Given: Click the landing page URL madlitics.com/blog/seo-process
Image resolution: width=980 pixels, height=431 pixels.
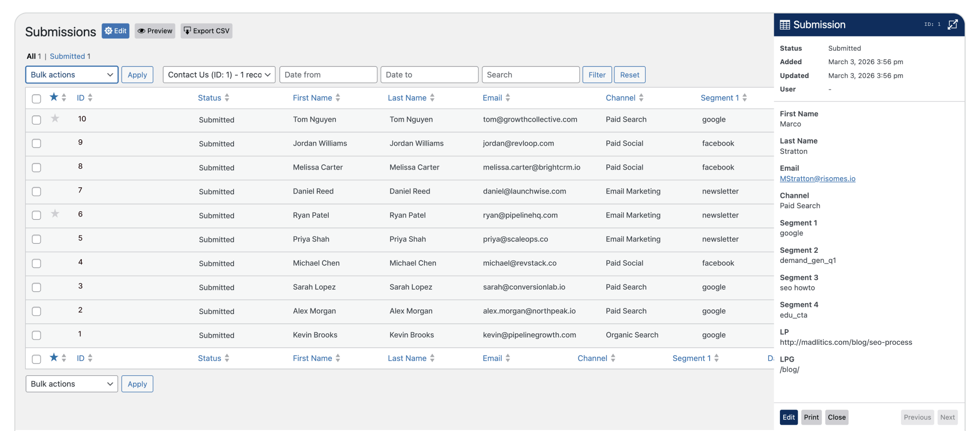Looking at the screenshot, I should (x=846, y=342).
